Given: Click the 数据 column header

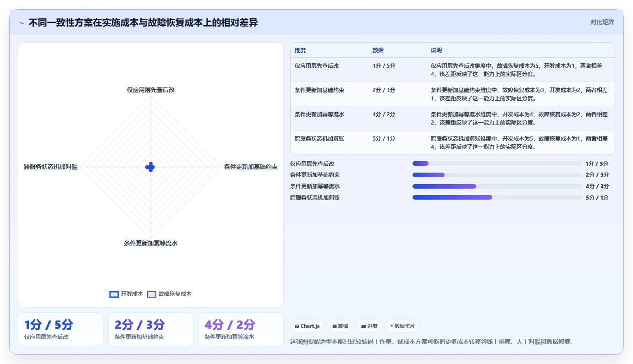Looking at the screenshot, I should pyautogui.click(x=378, y=50).
